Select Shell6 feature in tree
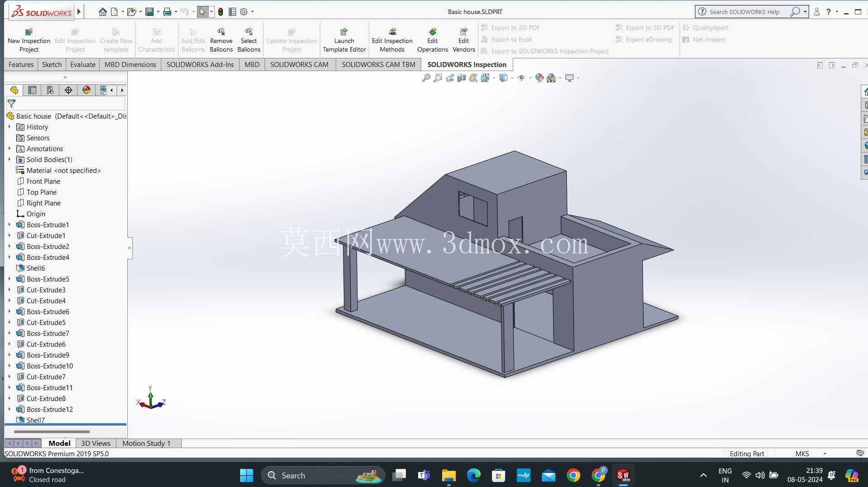Screen dimensions: 868x487 36,268
